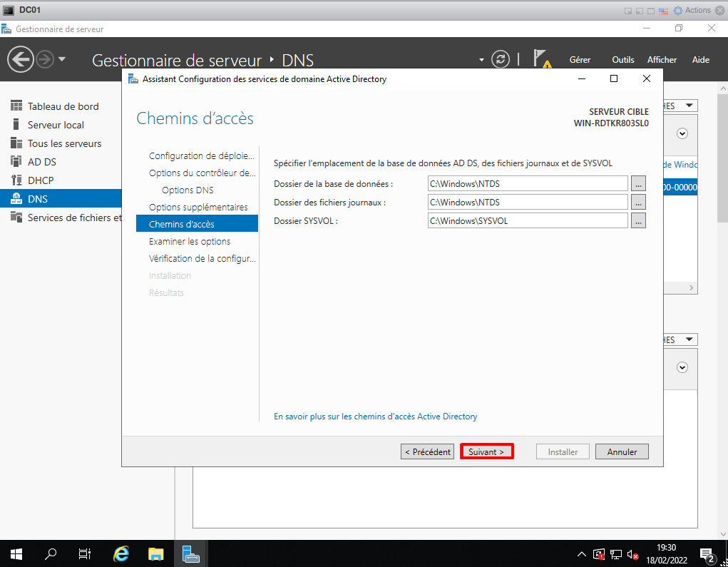Click the Suivant button
This screenshot has height=567, width=728.
point(486,451)
